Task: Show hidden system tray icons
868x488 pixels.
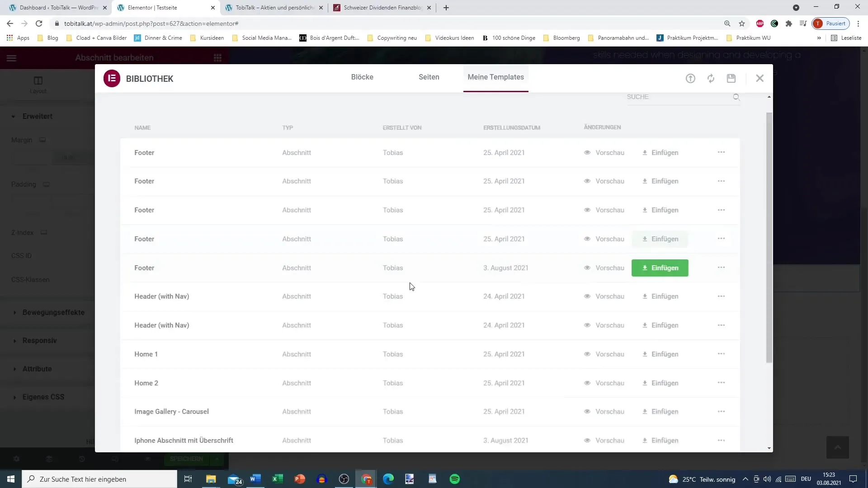Action: (x=745, y=479)
